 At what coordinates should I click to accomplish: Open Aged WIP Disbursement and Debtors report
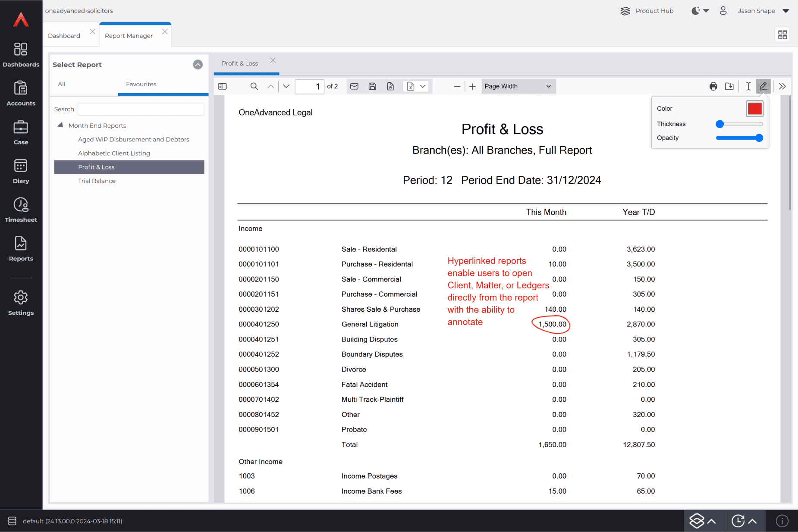point(133,139)
